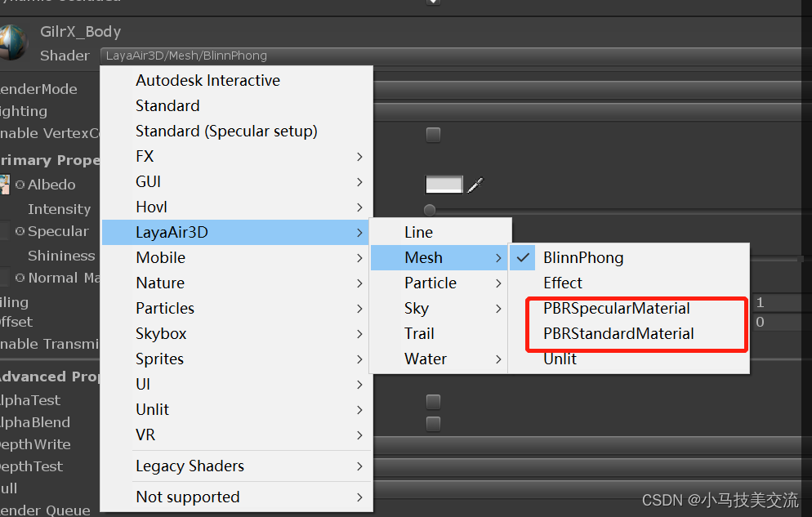Viewport: 812px width, 517px height.
Task: Open the Hovl shader submenu
Action: (237, 207)
